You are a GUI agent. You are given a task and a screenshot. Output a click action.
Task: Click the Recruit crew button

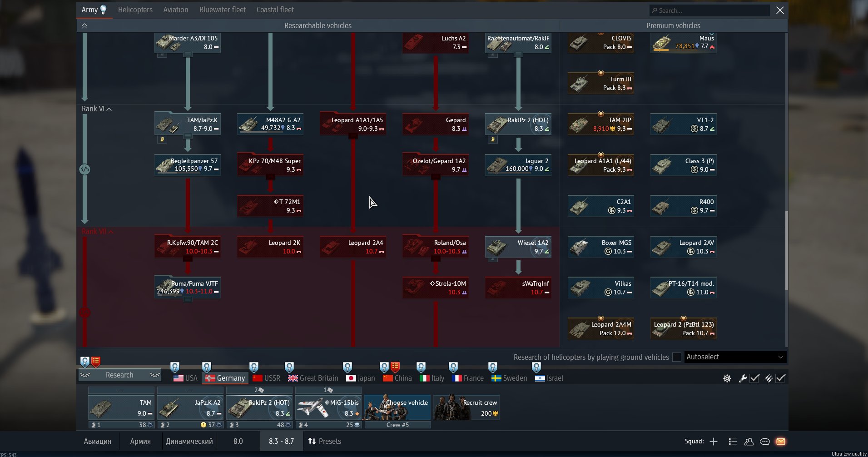(x=466, y=407)
